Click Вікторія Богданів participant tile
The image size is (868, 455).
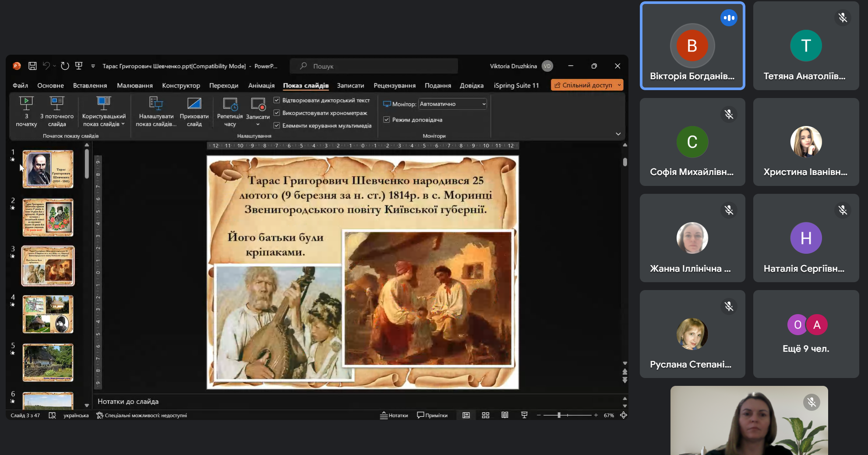[x=692, y=46]
